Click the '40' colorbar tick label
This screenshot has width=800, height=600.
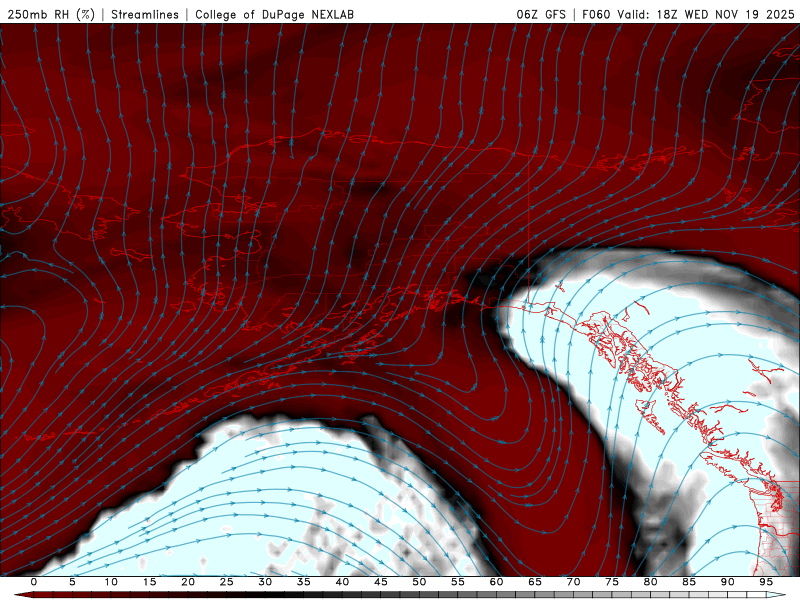tap(342, 582)
